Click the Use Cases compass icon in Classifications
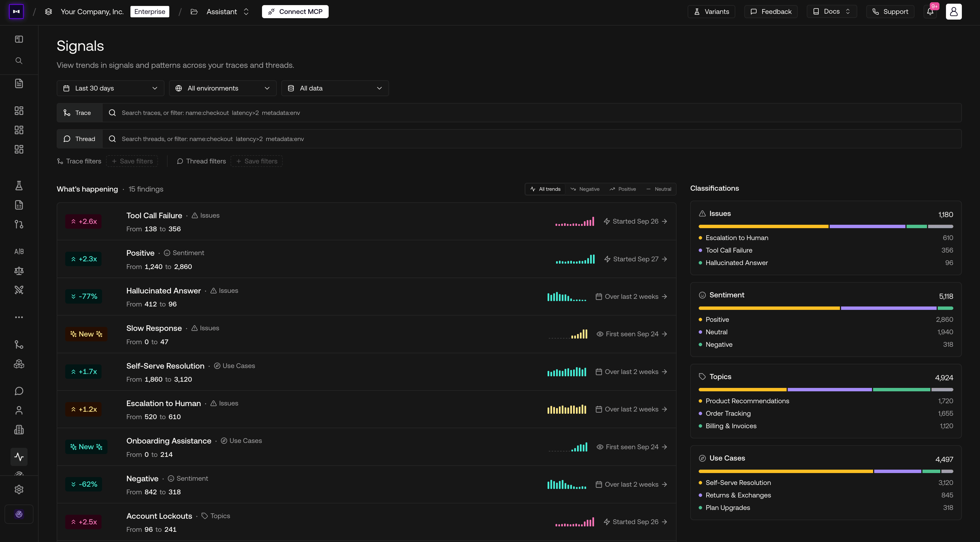The width and height of the screenshot is (980, 542). point(702,458)
